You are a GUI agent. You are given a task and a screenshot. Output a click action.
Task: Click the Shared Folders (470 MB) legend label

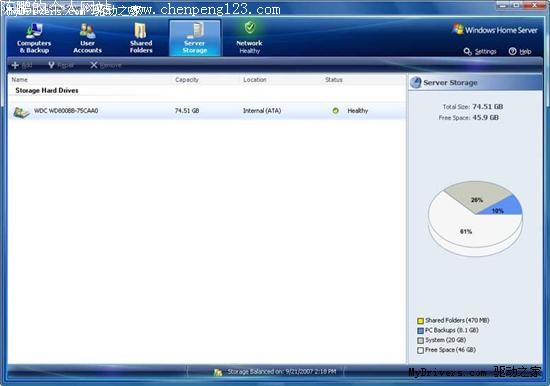(457, 320)
